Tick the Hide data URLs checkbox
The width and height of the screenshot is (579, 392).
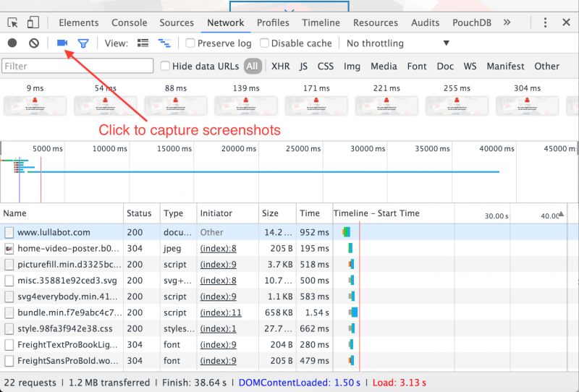pos(165,66)
